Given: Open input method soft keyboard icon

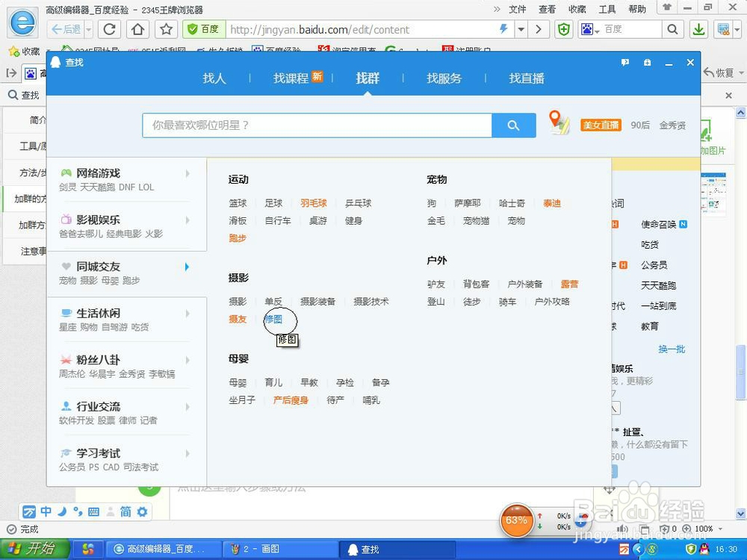Looking at the screenshot, I should [x=94, y=512].
